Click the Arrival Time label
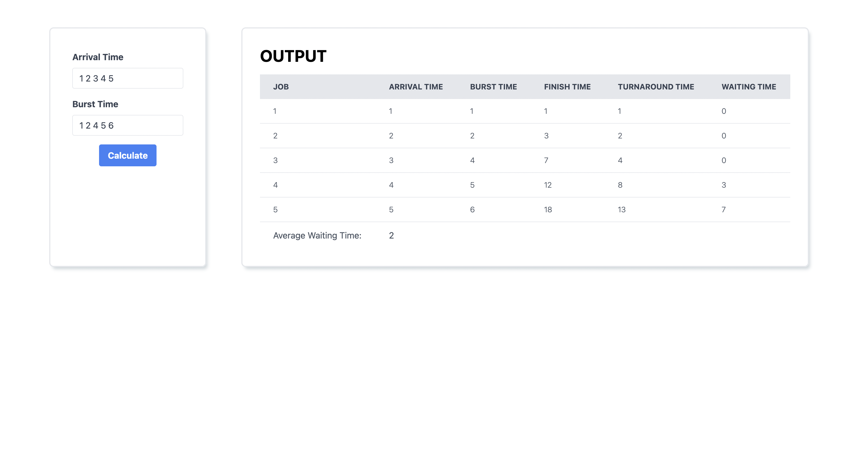Image resolution: width=868 pixels, height=459 pixels. click(x=98, y=57)
